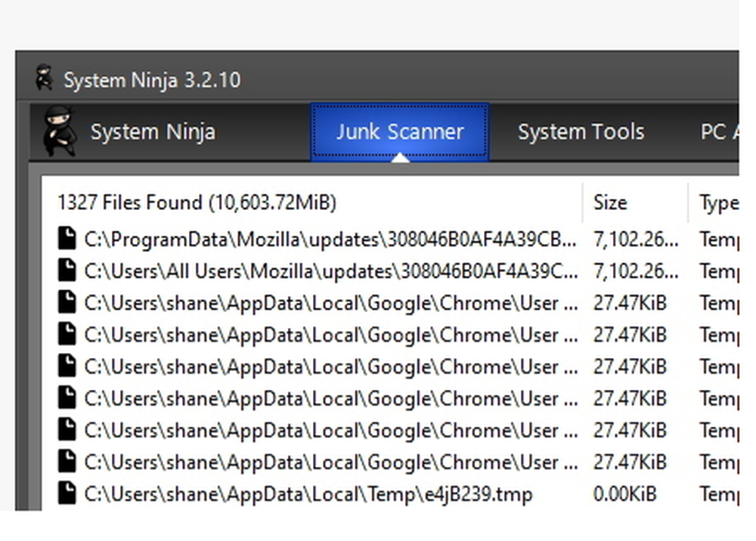The width and height of the screenshot is (756, 541).
Task: Sort list by the Size column header
Action: [x=610, y=202]
